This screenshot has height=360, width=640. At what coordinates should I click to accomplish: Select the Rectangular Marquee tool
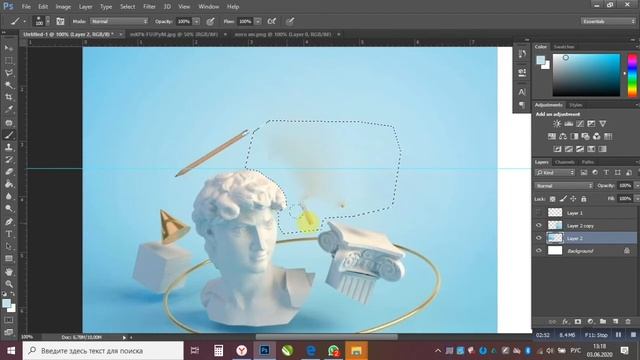point(9,60)
